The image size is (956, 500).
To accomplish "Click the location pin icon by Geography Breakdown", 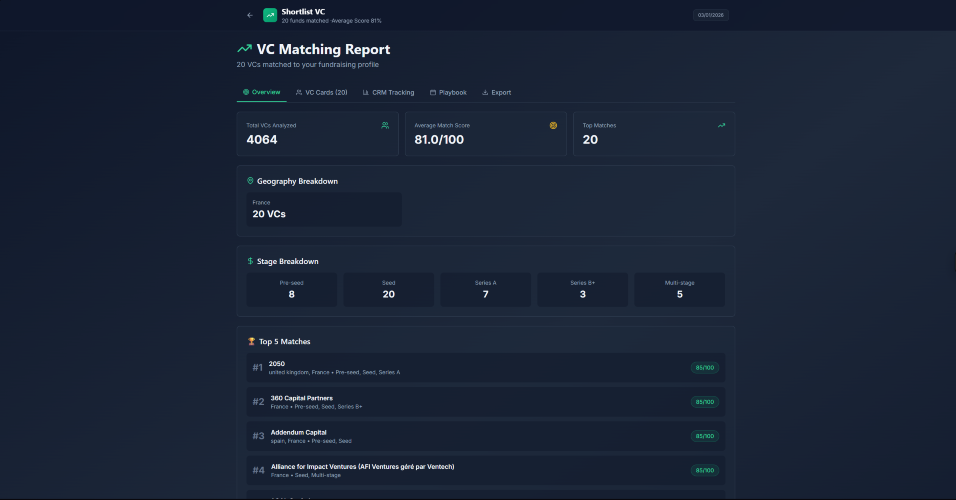I will [x=250, y=181].
